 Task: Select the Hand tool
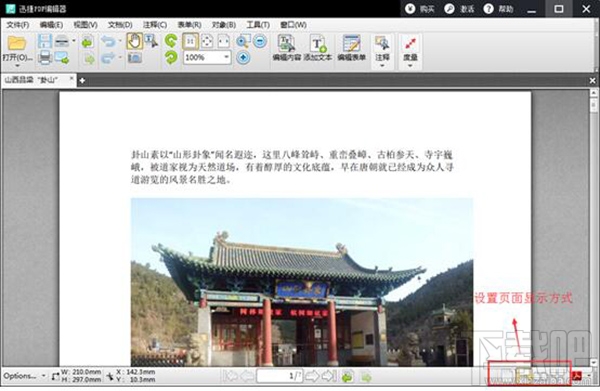tap(134, 41)
